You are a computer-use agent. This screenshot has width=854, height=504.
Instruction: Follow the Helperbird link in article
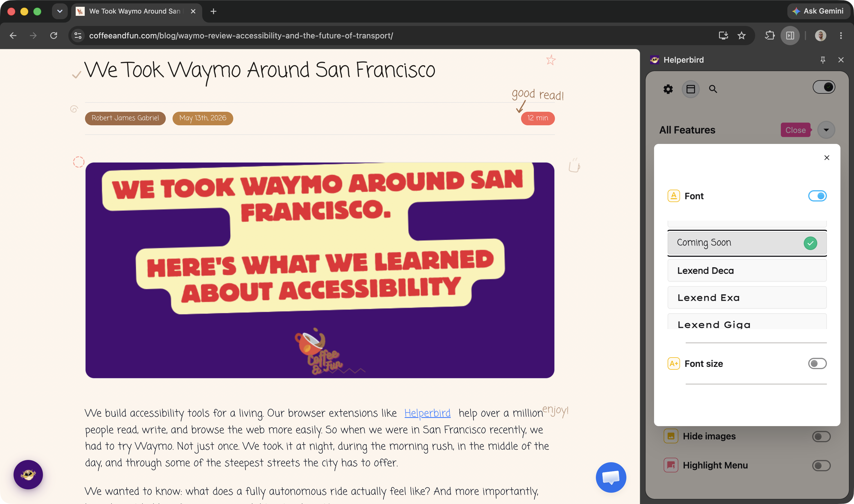(x=427, y=413)
